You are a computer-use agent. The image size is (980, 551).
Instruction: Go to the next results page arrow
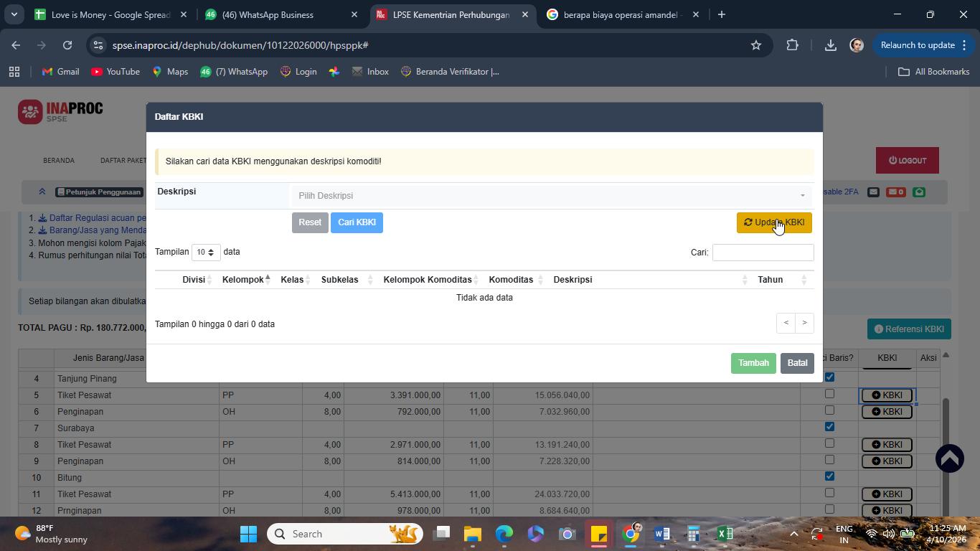804,323
